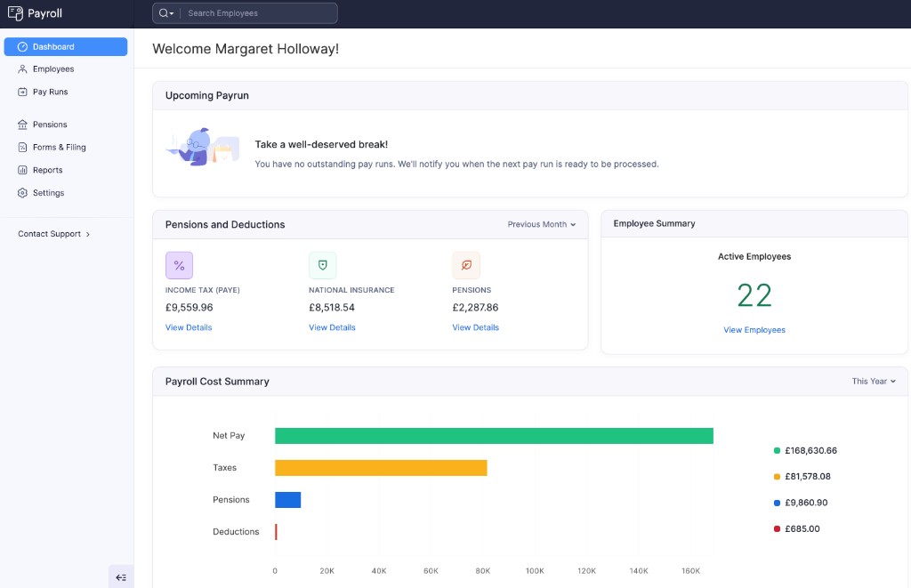Click red legend dot for £685.00
The height and width of the screenshot is (588, 911).
tap(777, 529)
